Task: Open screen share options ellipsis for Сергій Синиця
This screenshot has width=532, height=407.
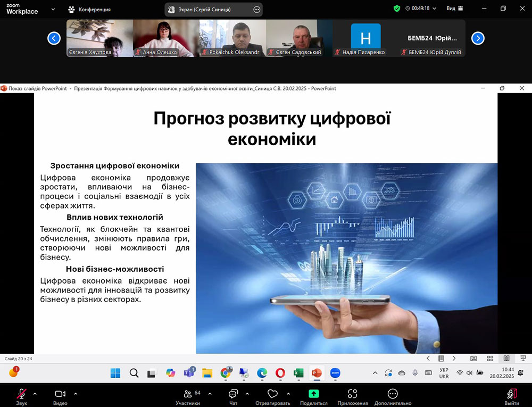Action: click(x=257, y=10)
